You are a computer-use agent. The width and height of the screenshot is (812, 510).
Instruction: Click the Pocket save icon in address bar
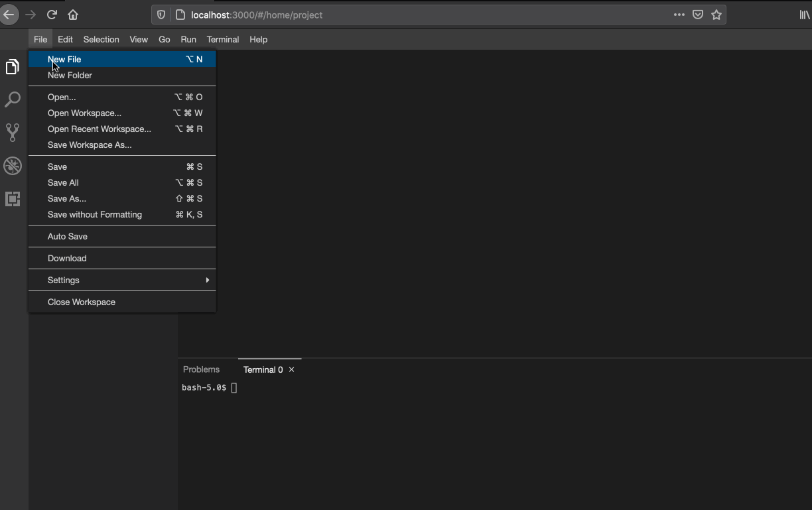pyautogui.click(x=697, y=14)
